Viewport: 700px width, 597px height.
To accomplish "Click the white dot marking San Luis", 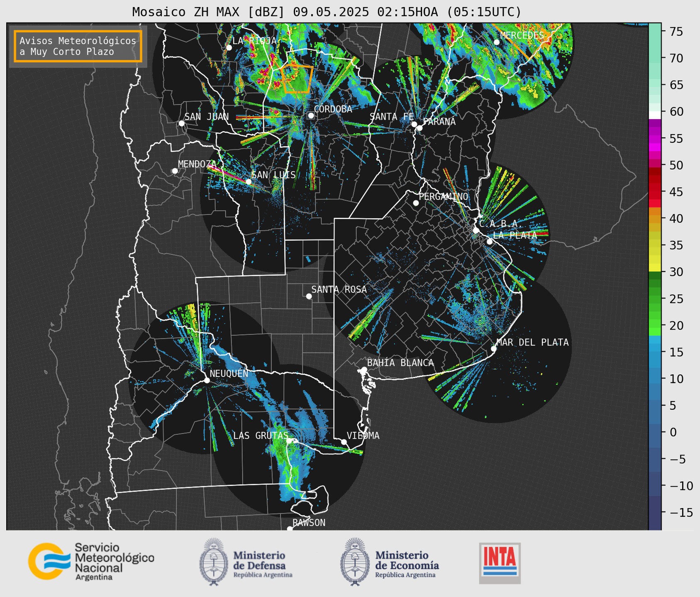I will (249, 181).
